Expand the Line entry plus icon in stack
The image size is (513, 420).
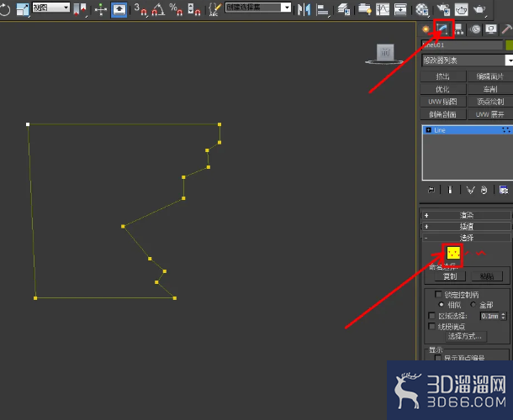tap(428, 130)
